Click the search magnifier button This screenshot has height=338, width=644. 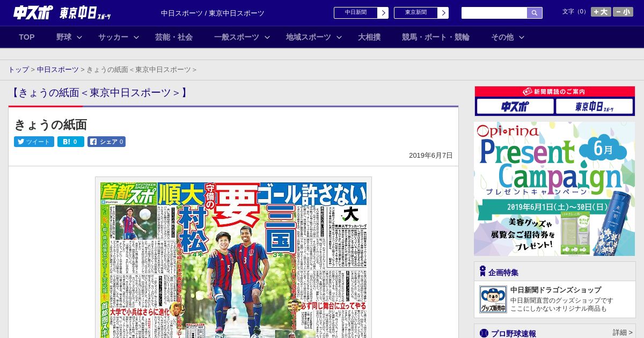pyautogui.click(x=535, y=13)
